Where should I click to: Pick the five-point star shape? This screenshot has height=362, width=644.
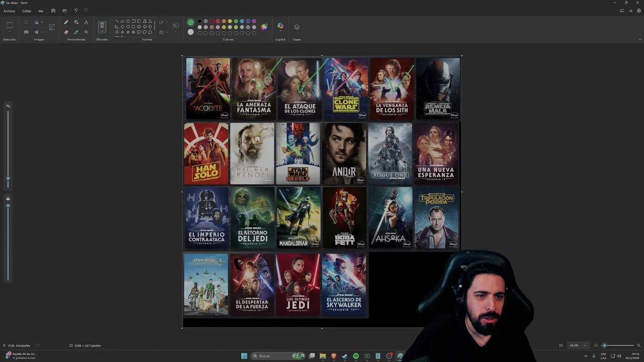tap(128, 32)
